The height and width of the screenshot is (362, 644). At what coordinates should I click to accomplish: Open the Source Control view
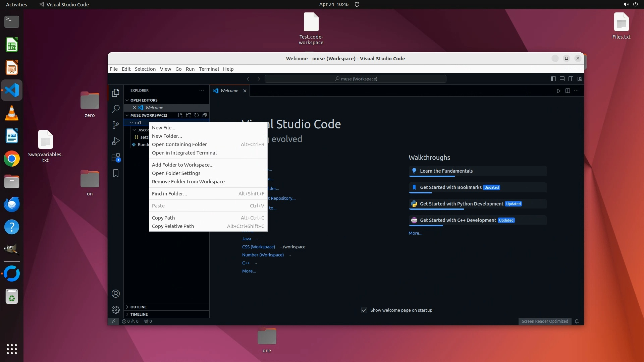(x=116, y=125)
